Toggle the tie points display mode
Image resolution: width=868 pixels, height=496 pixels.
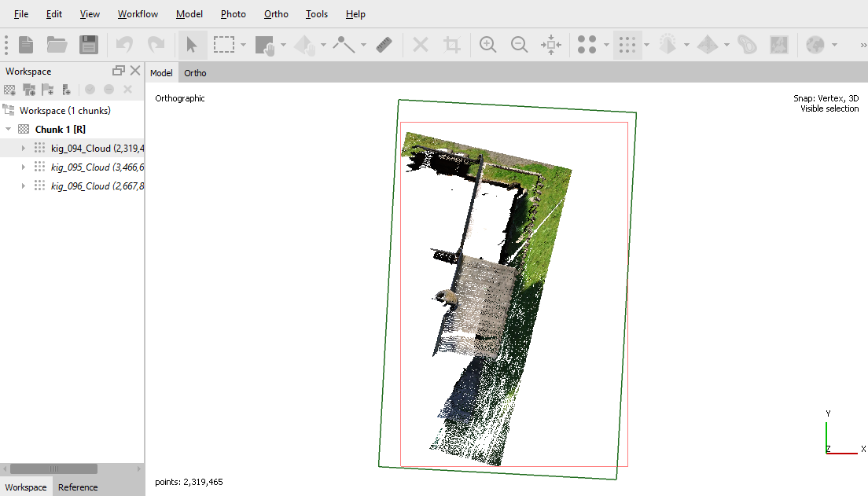pos(587,45)
